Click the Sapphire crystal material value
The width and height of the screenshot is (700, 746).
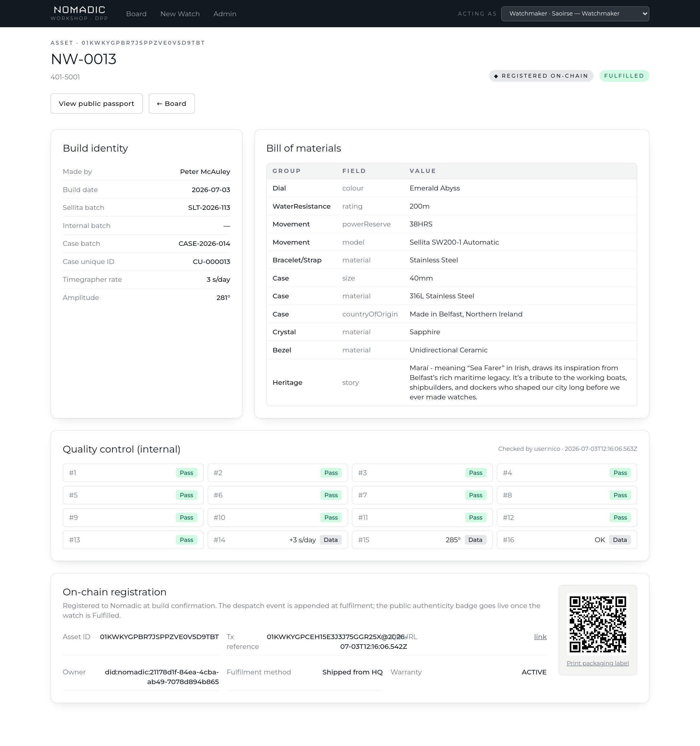pyautogui.click(x=425, y=332)
